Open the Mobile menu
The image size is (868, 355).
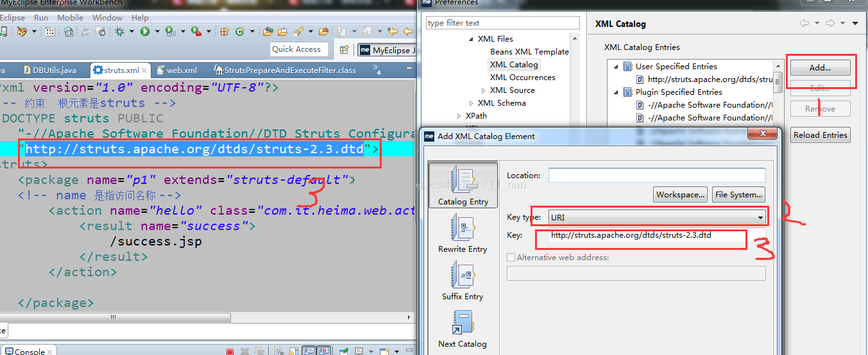(70, 17)
